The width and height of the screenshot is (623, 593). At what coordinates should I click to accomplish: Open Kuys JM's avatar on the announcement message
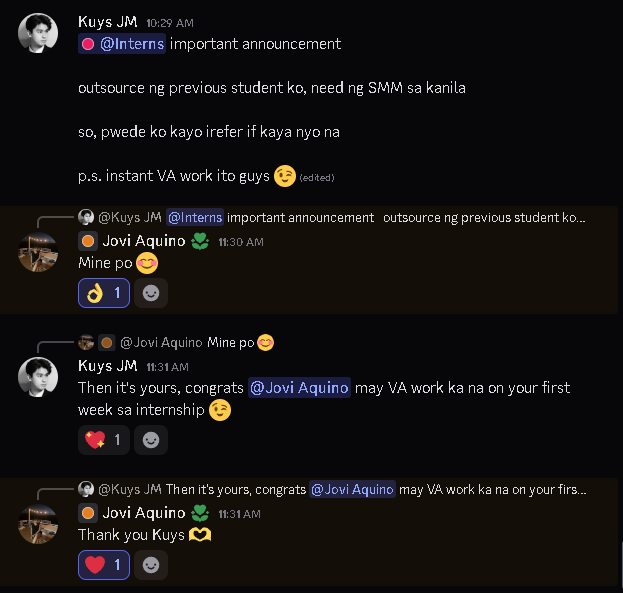pyautogui.click(x=38, y=33)
